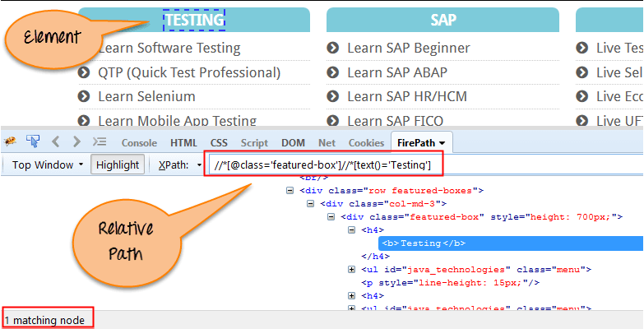Open the Top Window dropdown
The height and width of the screenshot is (329, 644).
tap(48, 164)
